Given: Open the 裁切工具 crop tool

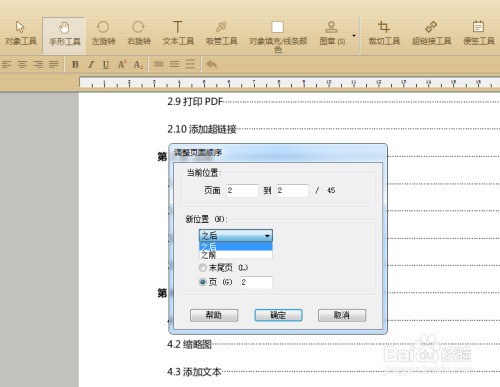Looking at the screenshot, I should tap(384, 34).
